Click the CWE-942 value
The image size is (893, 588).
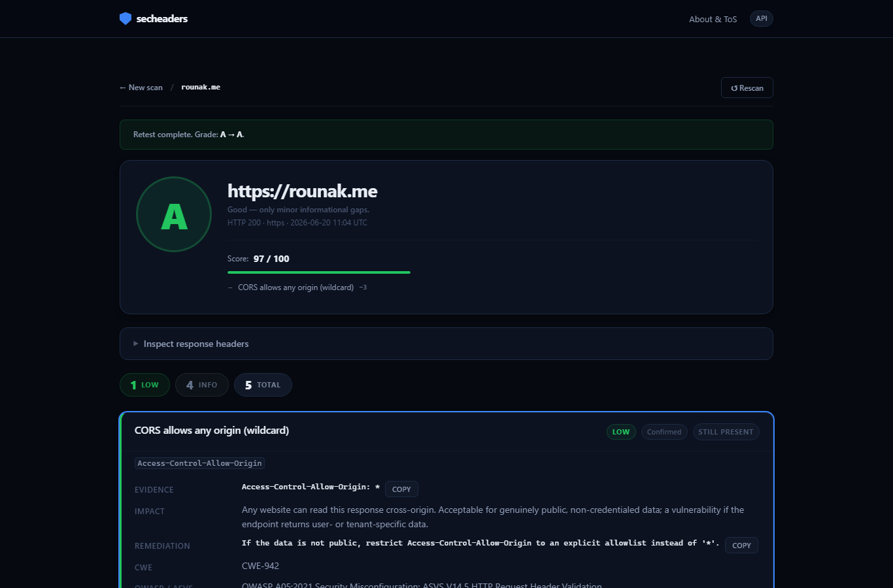260,566
